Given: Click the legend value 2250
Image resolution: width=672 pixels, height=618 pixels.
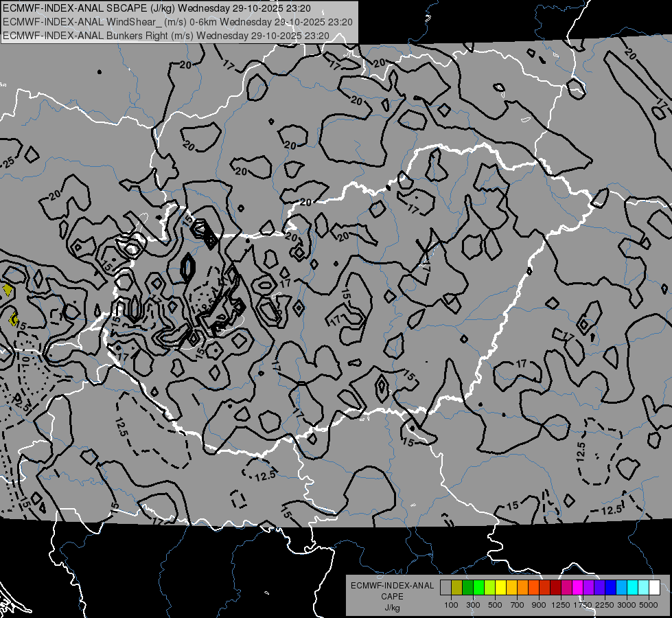Looking at the screenshot, I should tap(605, 605).
